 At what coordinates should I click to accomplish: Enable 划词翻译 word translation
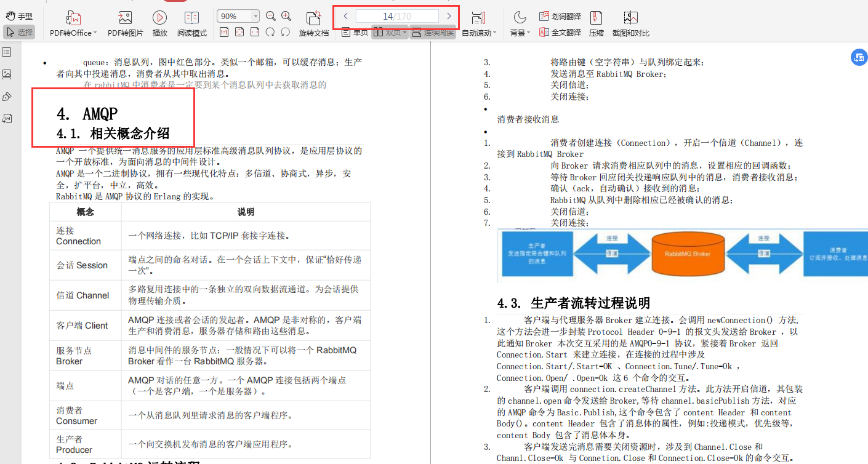[x=560, y=17]
